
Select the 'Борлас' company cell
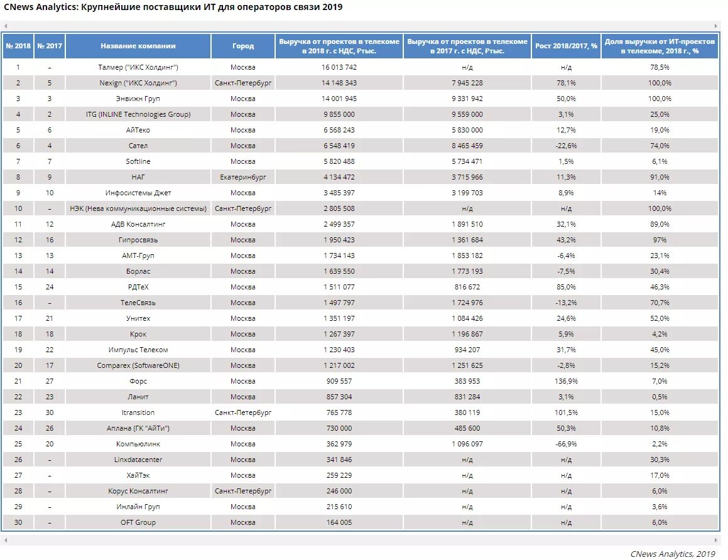138,271
